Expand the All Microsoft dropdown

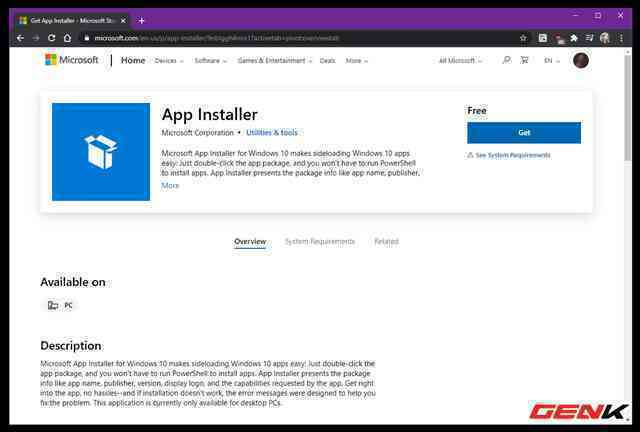pyautogui.click(x=460, y=61)
